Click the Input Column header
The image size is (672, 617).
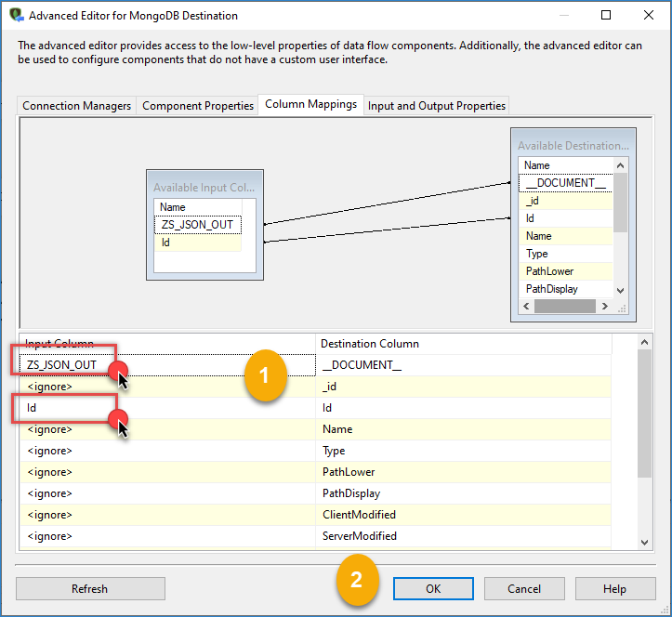pos(167,344)
